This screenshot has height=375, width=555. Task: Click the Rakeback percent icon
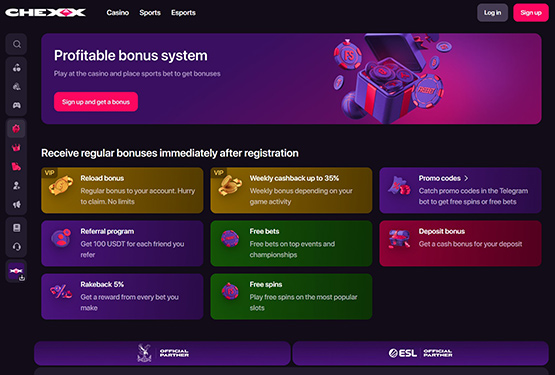click(61, 291)
